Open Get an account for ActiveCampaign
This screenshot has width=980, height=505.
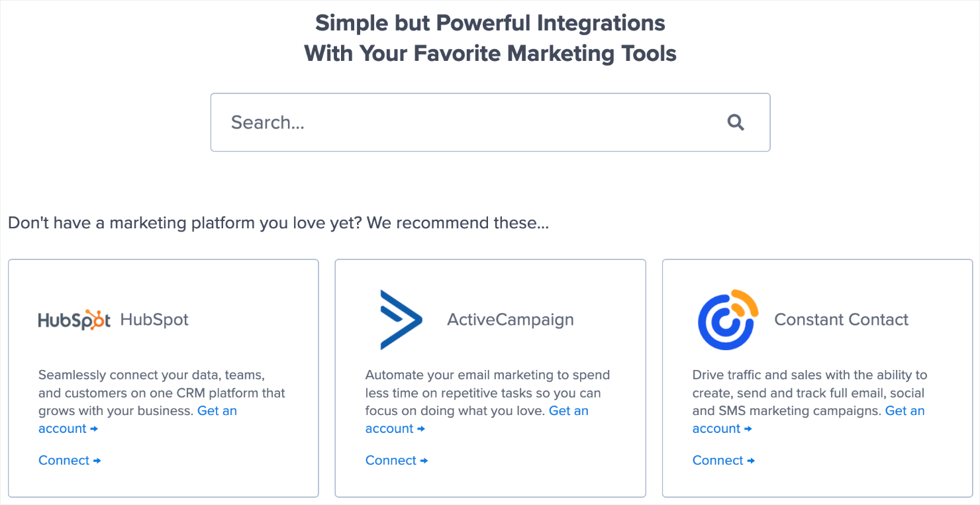(569, 410)
